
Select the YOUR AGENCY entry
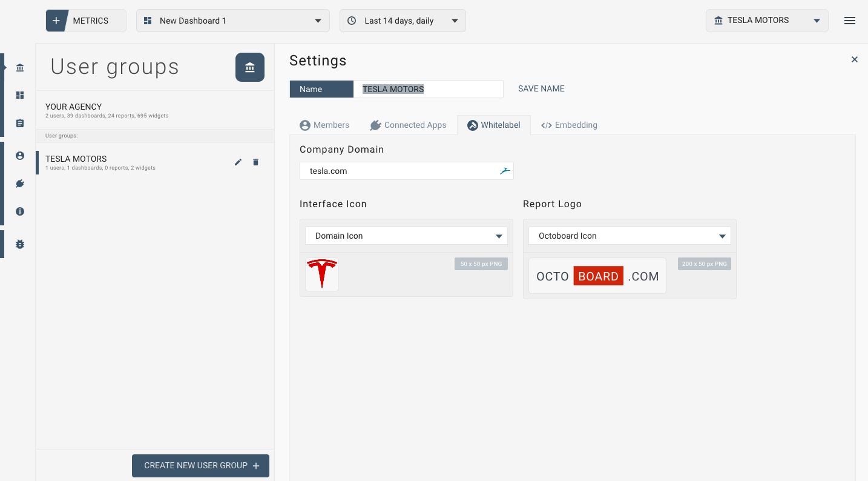tap(155, 110)
